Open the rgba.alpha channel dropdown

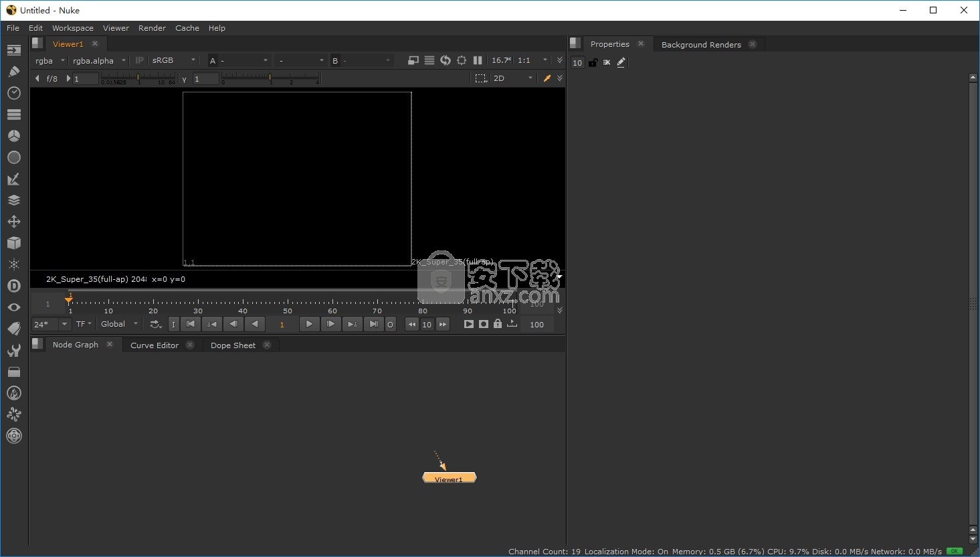[x=99, y=60]
